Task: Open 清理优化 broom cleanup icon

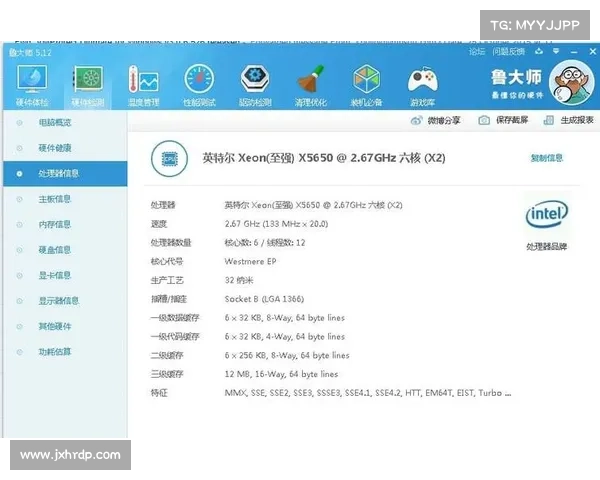Action: [x=311, y=80]
